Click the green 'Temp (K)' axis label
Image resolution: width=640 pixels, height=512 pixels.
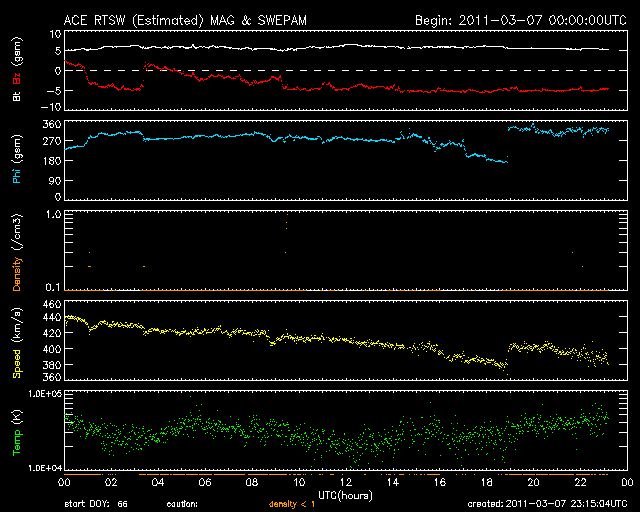pos(17,430)
